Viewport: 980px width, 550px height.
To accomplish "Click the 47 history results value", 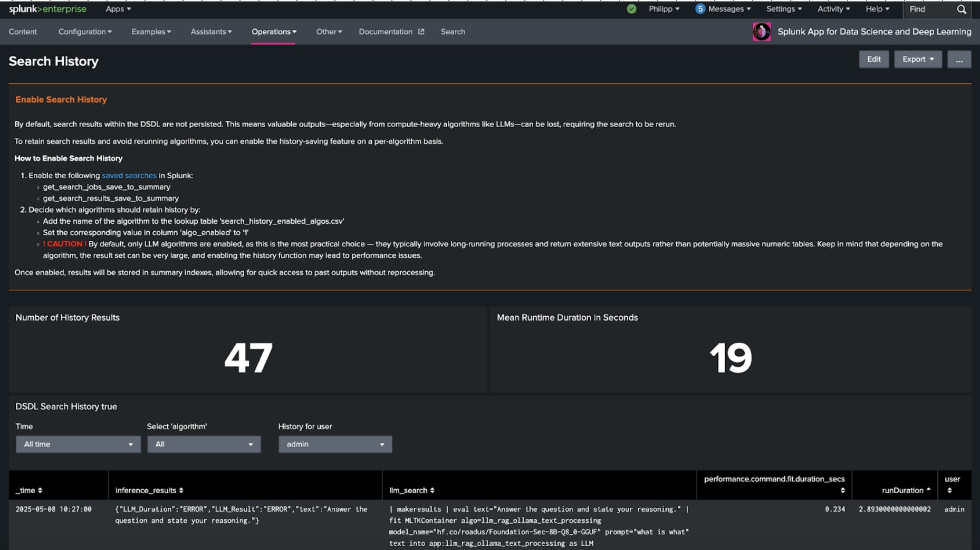I will pyautogui.click(x=248, y=358).
